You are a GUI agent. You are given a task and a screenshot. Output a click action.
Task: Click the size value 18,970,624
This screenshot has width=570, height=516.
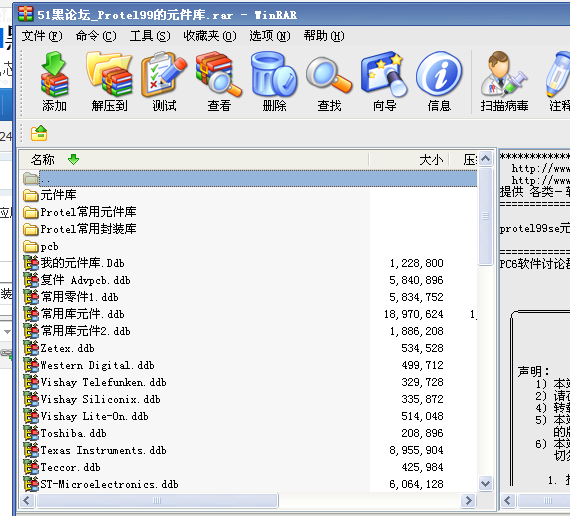[x=414, y=314]
